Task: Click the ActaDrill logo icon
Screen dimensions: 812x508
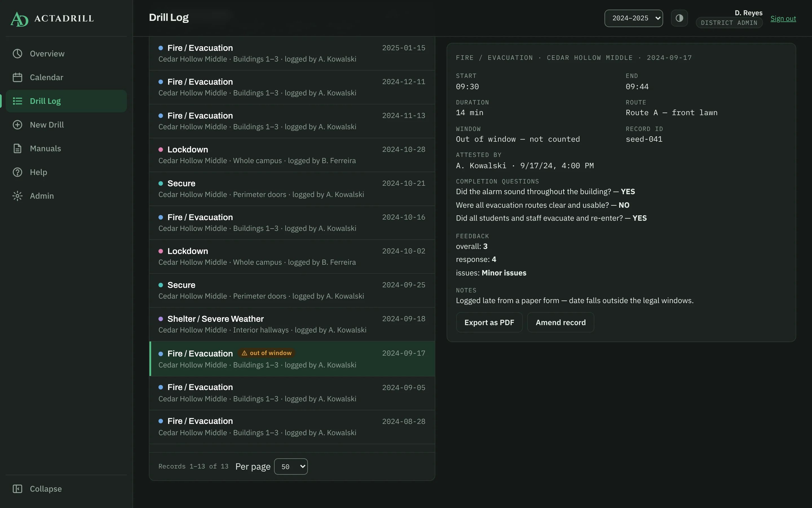Action: [19, 19]
